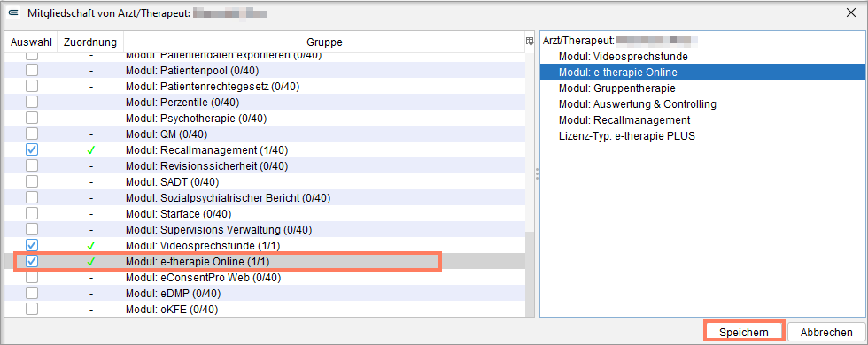Image resolution: width=868 pixels, height=345 pixels.
Task: Select row text Modul: oKFE (0/40)
Action: tap(172, 309)
